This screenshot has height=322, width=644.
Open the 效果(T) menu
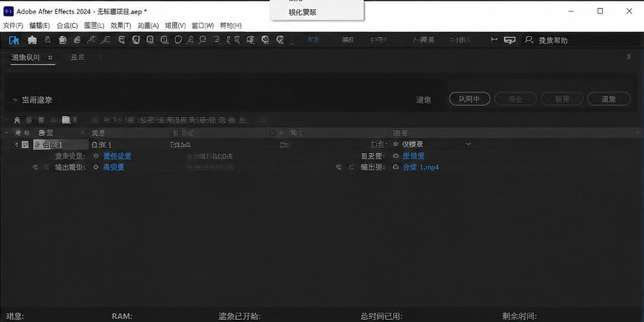coord(121,26)
